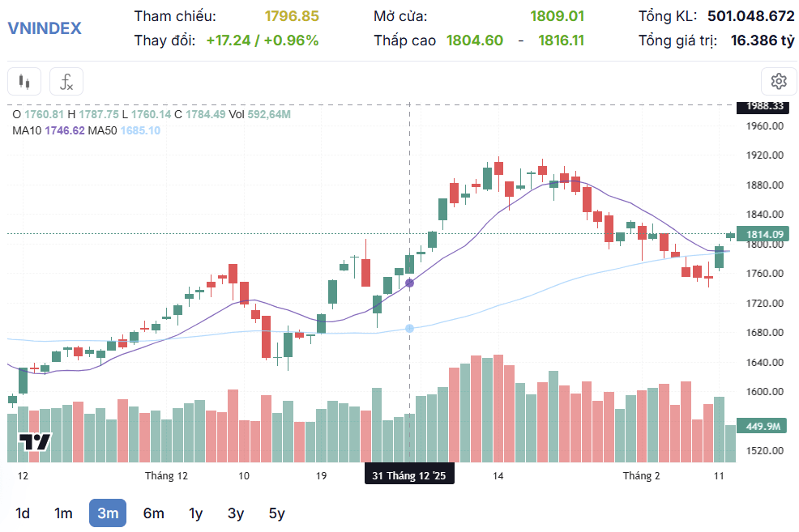The height and width of the screenshot is (532, 799).
Task: Click the light blue MA50 crosshair dot
Action: pyautogui.click(x=410, y=329)
